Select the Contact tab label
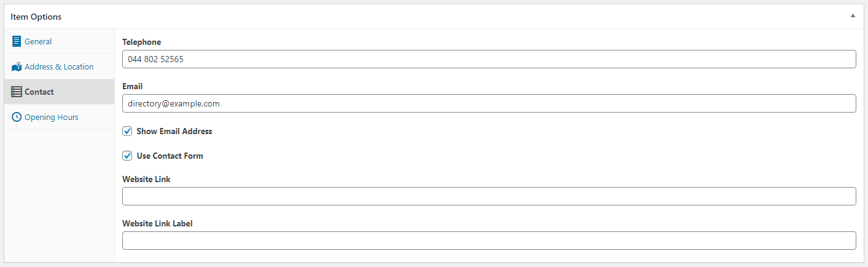Viewport: 868px width, 267px height. point(39,92)
